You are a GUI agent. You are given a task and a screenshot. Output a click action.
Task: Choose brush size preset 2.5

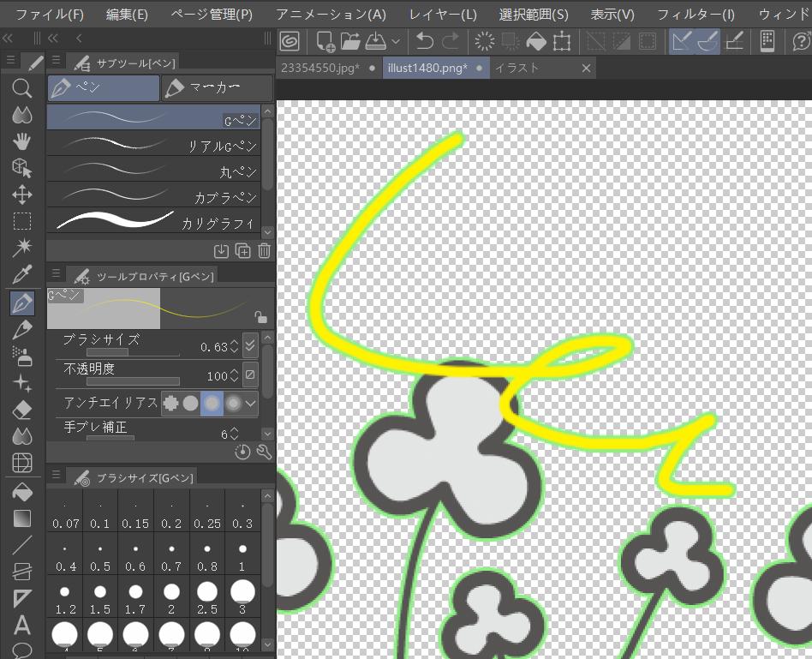click(x=207, y=597)
